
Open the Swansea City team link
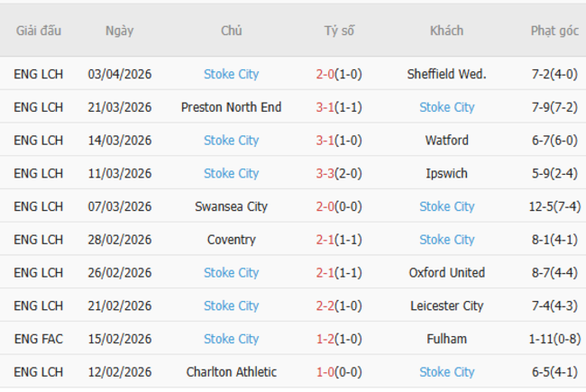[x=231, y=206]
